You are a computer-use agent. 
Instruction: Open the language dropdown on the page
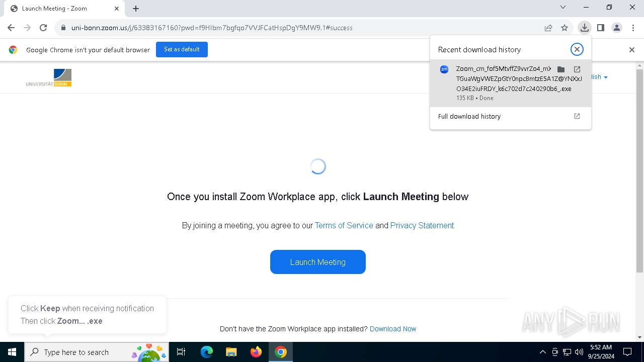pyautogui.click(x=599, y=77)
